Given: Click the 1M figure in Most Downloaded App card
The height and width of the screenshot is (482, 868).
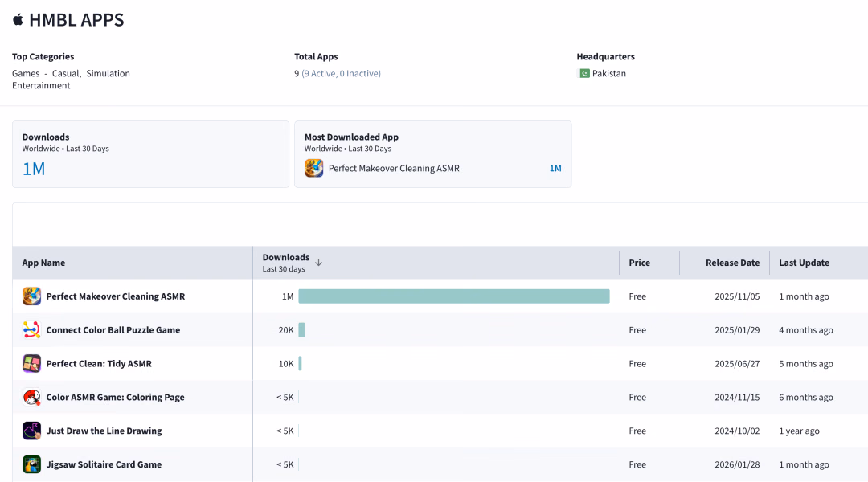Looking at the screenshot, I should (555, 168).
